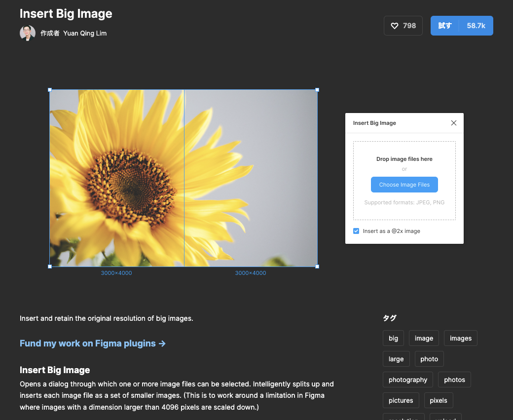
Task: Click the large tag
Action: [x=396, y=359]
